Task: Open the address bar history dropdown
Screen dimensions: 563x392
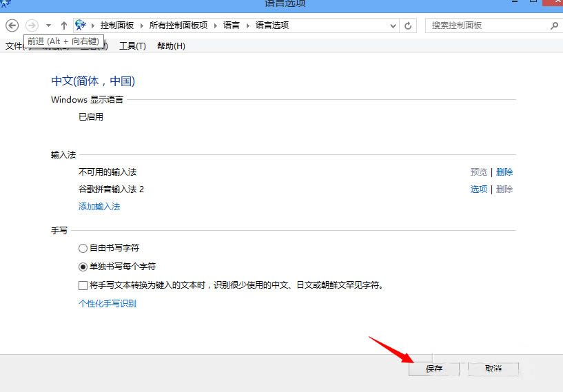Action: click(393, 26)
